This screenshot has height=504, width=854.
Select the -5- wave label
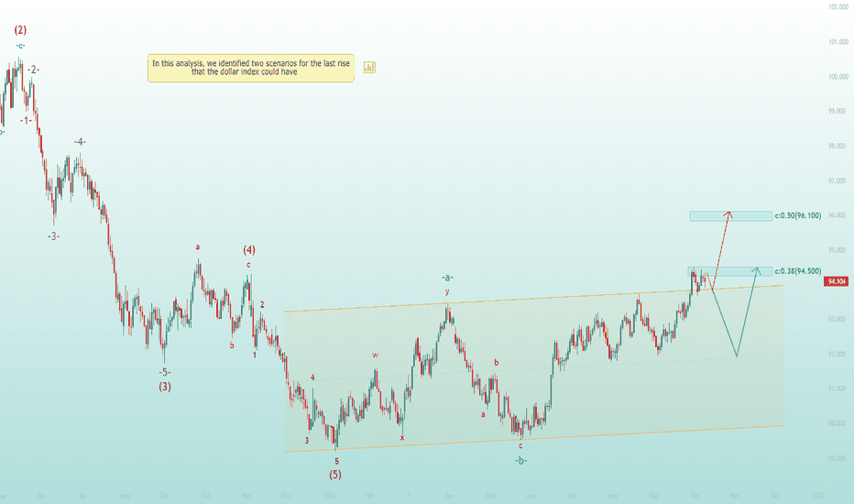point(165,373)
